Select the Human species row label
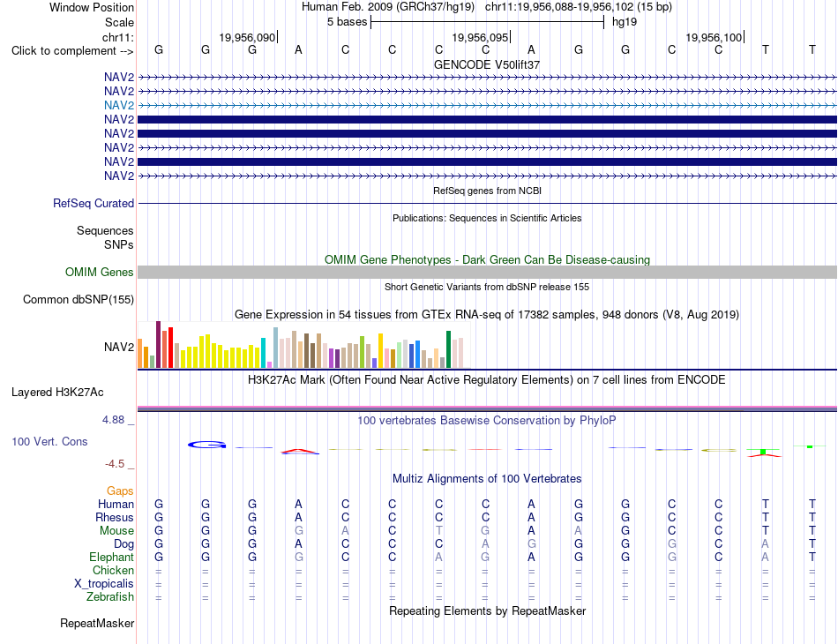Screen dimensions: 838x644 [x=116, y=504]
